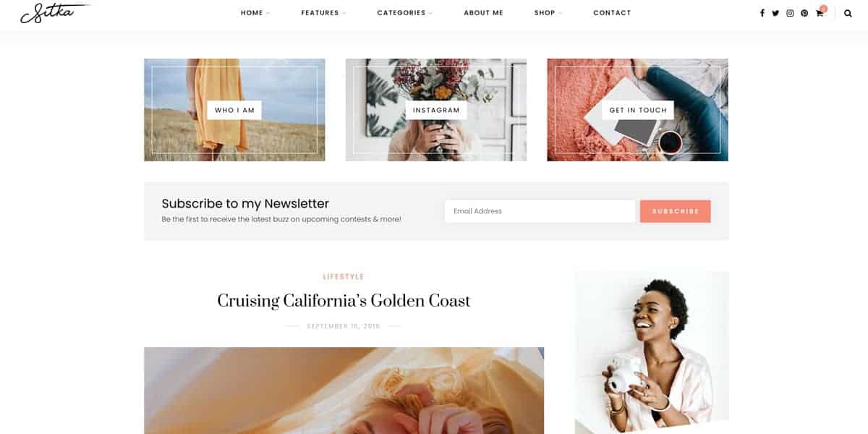868x434 pixels.
Task: Expand the Shop menu dropdown
Action: pos(548,13)
